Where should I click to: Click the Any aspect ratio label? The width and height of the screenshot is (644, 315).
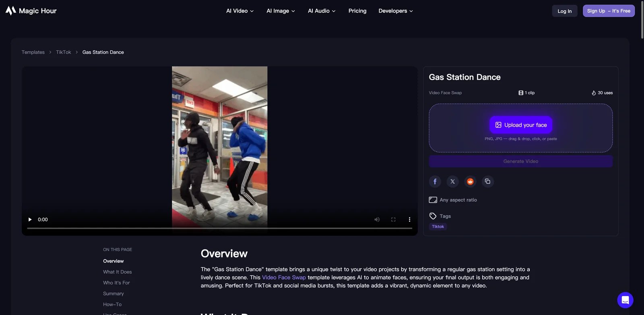click(453, 200)
